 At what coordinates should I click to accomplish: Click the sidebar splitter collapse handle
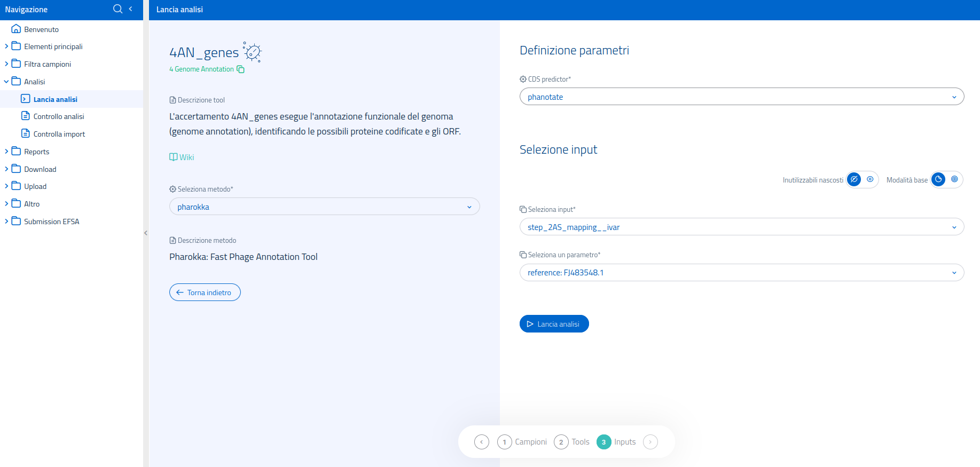pyautogui.click(x=146, y=233)
